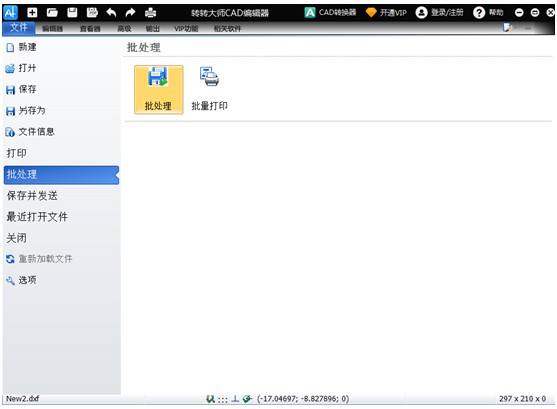Click the redo arrow icon
The width and height of the screenshot is (557, 409).
point(130,13)
